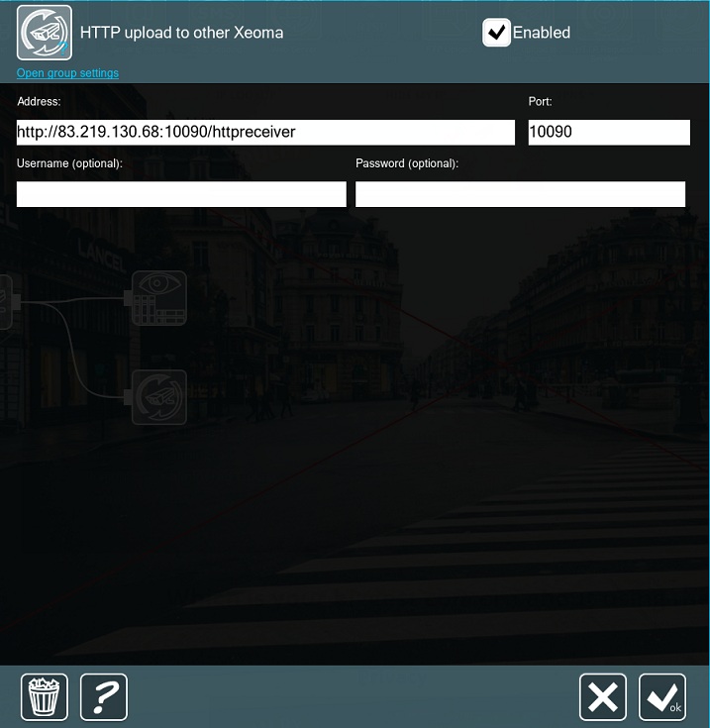Focus the Username (optional) field

181,194
